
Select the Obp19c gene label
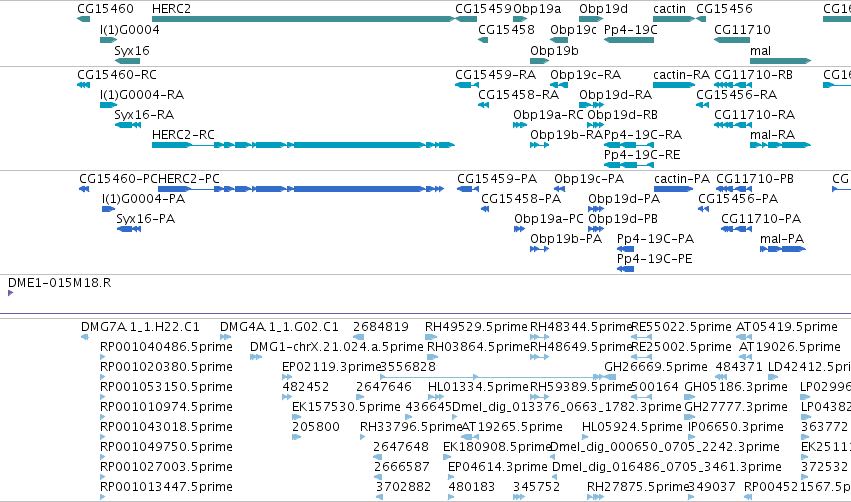(573, 29)
